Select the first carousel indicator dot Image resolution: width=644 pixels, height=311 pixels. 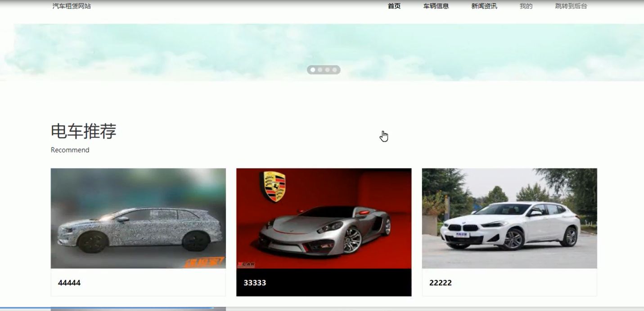[313, 70]
